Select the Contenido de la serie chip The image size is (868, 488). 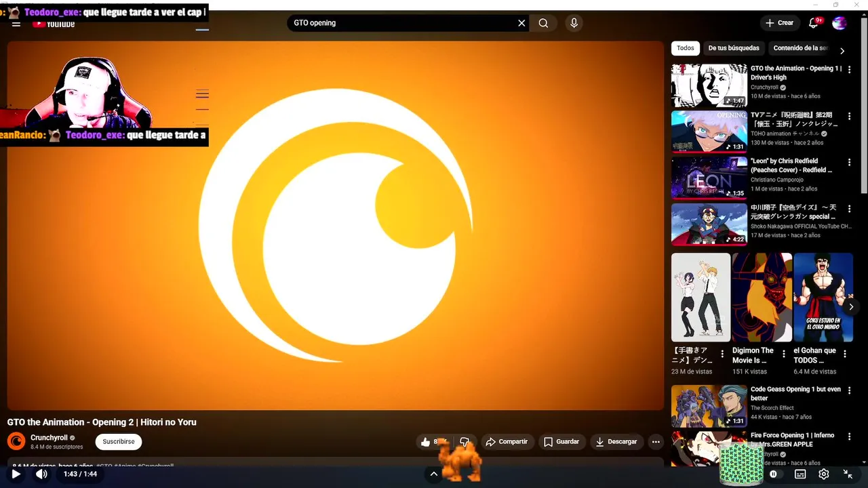(x=800, y=48)
